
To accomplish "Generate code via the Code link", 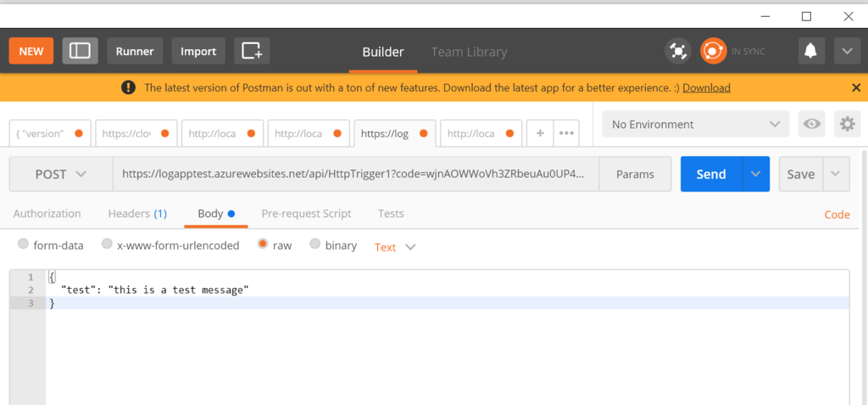I will 837,214.
